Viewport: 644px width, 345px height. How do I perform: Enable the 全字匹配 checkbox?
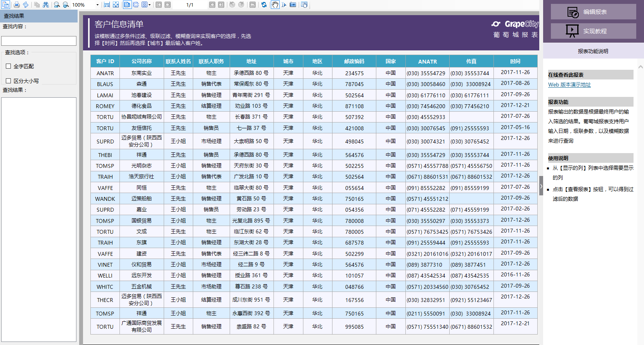8,66
